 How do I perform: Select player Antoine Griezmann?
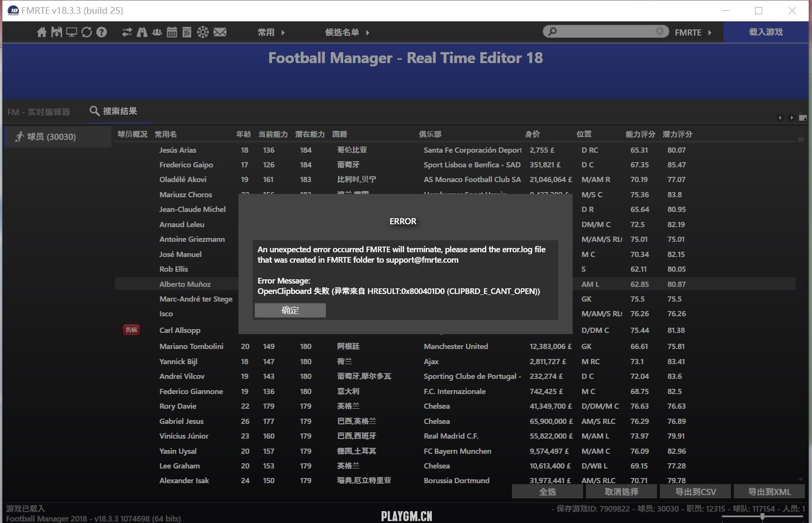point(192,239)
